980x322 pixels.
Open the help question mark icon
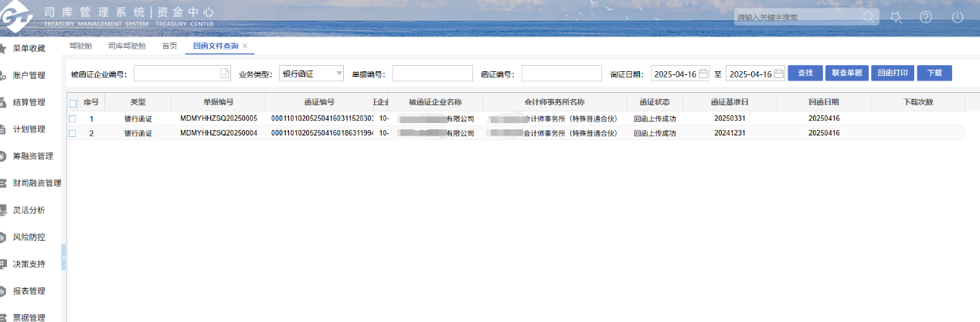point(926,17)
